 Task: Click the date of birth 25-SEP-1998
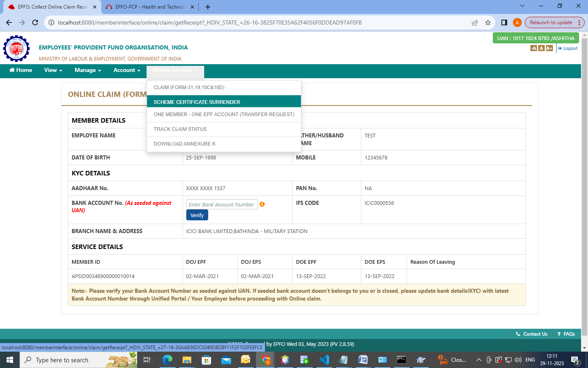[201, 158]
